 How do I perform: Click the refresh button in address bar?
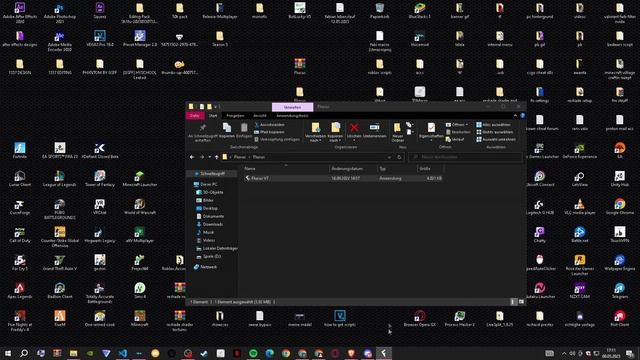coord(400,157)
